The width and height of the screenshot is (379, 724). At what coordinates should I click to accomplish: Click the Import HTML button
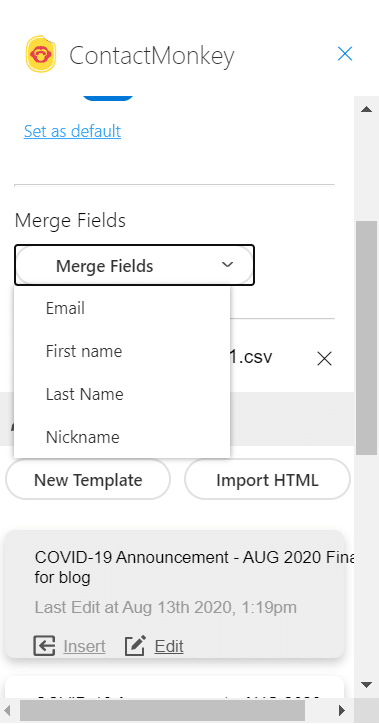pyautogui.click(x=267, y=480)
